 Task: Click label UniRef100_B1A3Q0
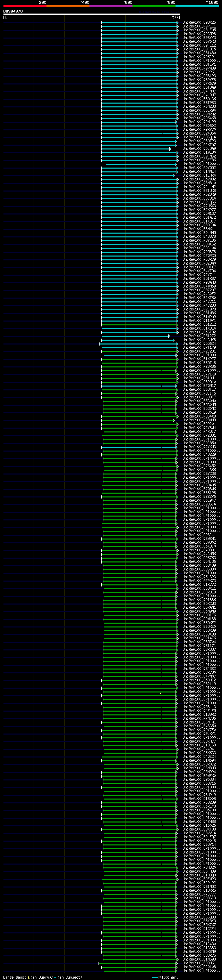tap(199, 875)
